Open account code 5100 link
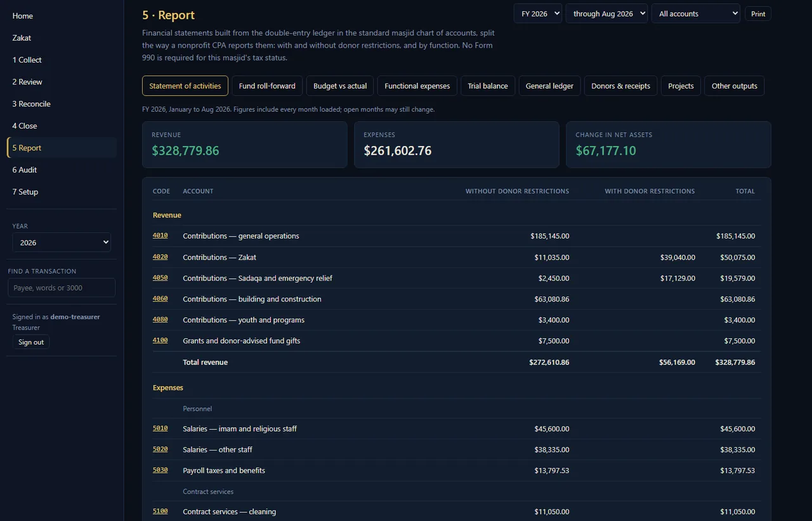812x521 pixels. [x=160, y=511]
